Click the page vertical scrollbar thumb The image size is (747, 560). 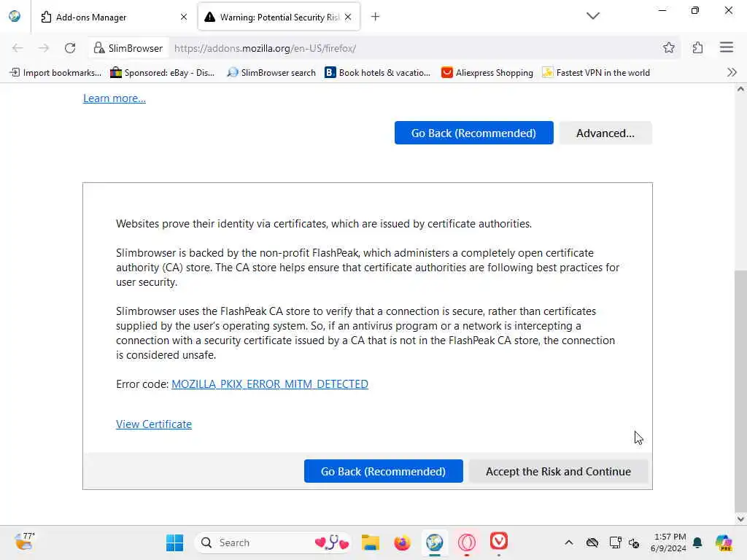(740, 390)
